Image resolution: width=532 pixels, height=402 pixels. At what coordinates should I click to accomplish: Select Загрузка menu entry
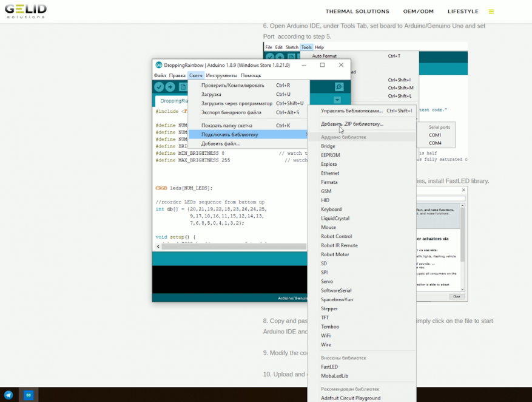pos(249,94)
